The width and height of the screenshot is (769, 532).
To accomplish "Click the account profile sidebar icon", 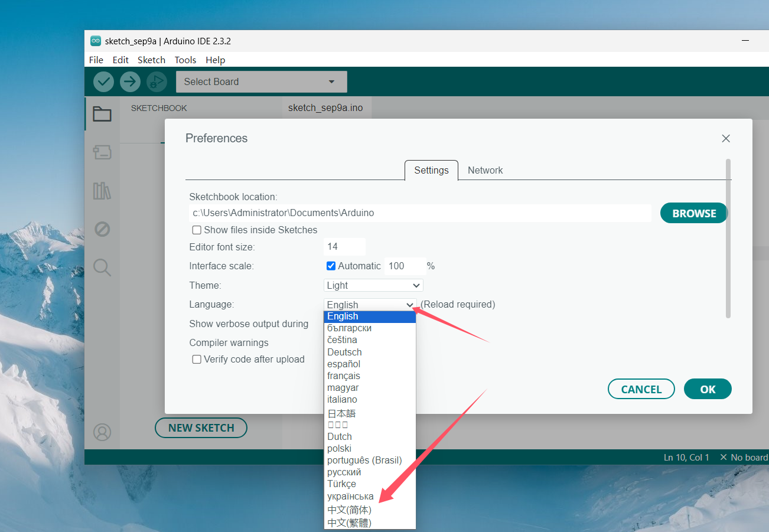I will 102,432.
